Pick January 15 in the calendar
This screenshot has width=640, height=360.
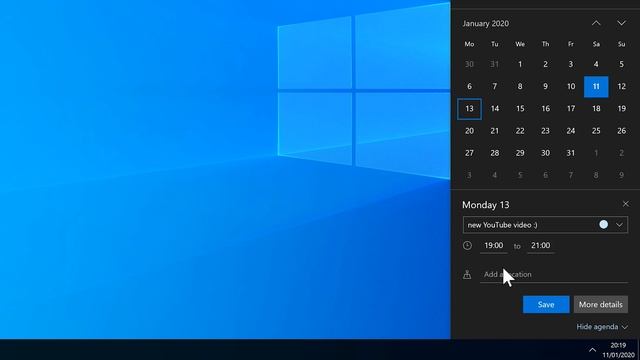click(520, 109)
